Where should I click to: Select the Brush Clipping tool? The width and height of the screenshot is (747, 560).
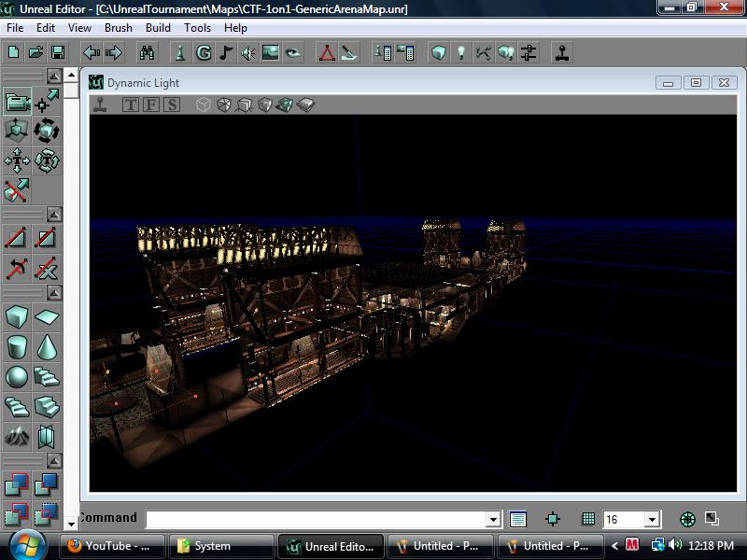click(14, 238)
